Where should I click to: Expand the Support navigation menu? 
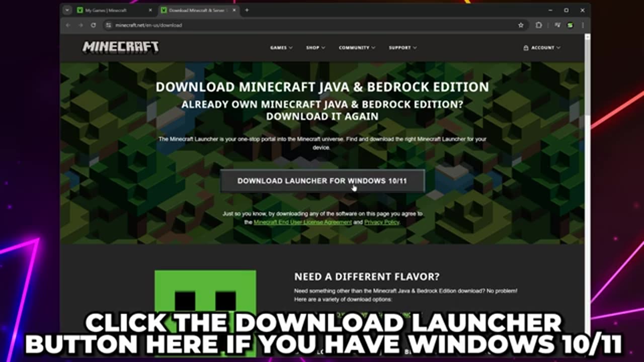[403, 48]
